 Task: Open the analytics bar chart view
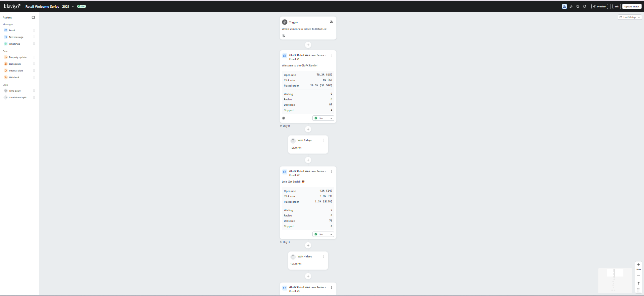[564, 6]
